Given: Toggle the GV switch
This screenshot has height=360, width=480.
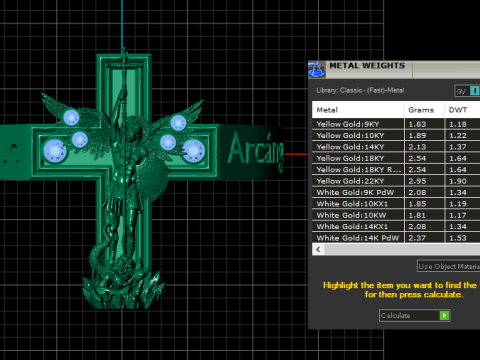Looking at the screenshot, I should tap(467, 91).
